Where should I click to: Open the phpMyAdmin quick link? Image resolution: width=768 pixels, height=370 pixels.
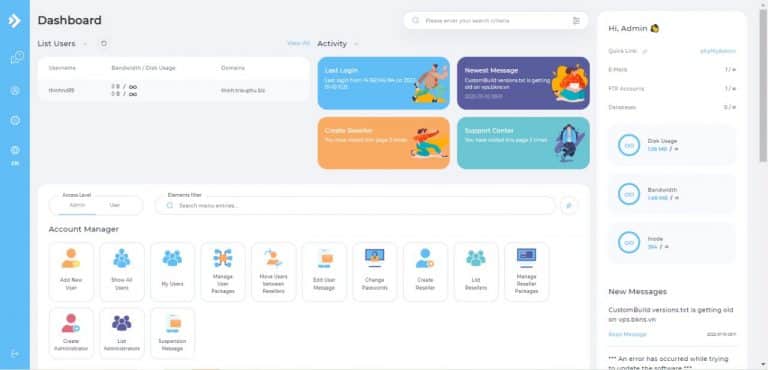tap(718, 51)
